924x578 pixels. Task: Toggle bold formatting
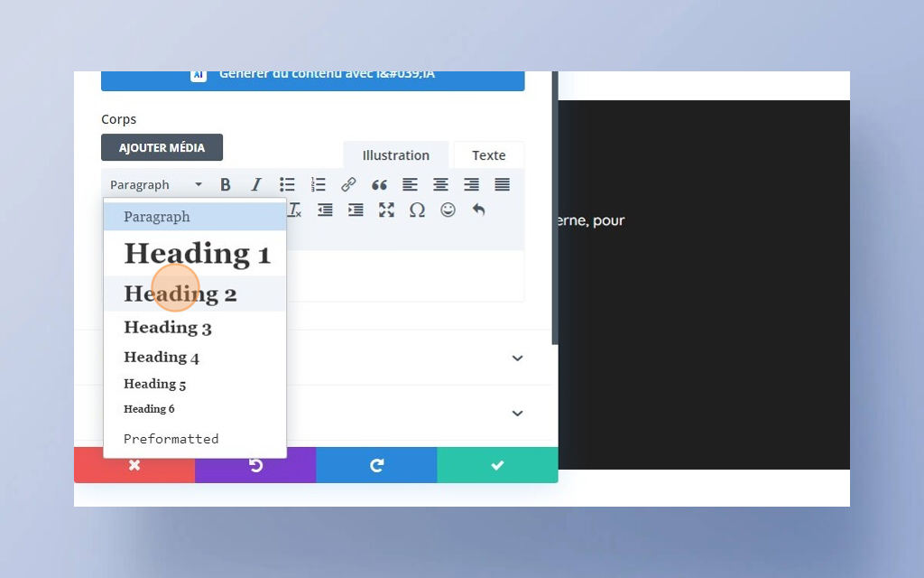pos(225,184)
